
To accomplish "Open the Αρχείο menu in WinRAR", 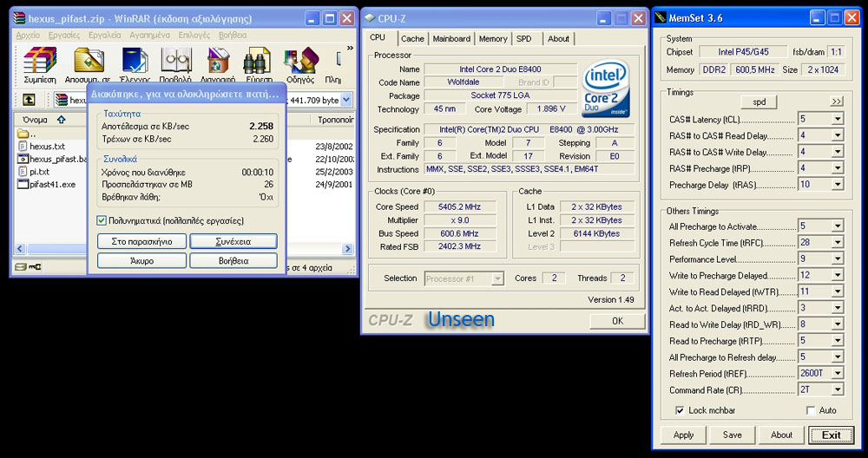I will pyautogui.click(x=29, y=35).
